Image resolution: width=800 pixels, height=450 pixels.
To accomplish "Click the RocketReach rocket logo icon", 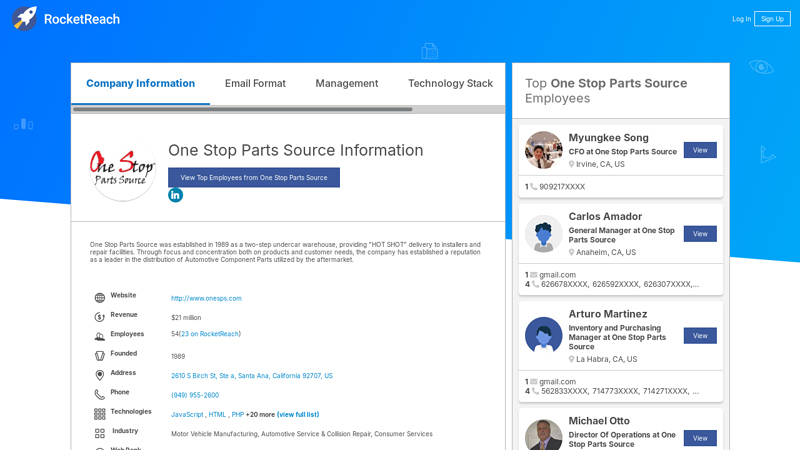I will tap(24, 19).
